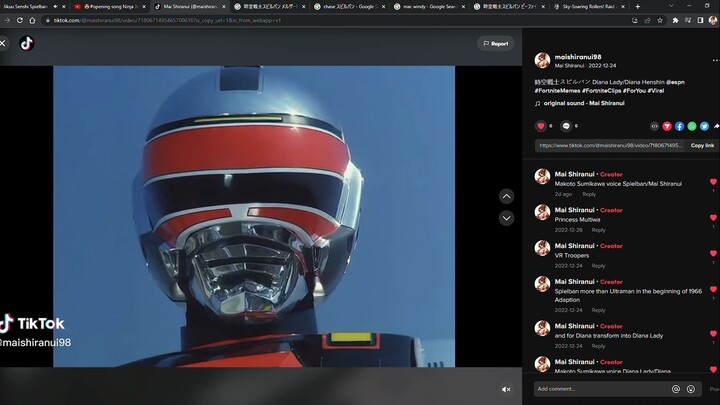Image resolution: width=720 pixels, height=405 pixels.
Task: Click the TikTok logo icon
Action: 27,43
